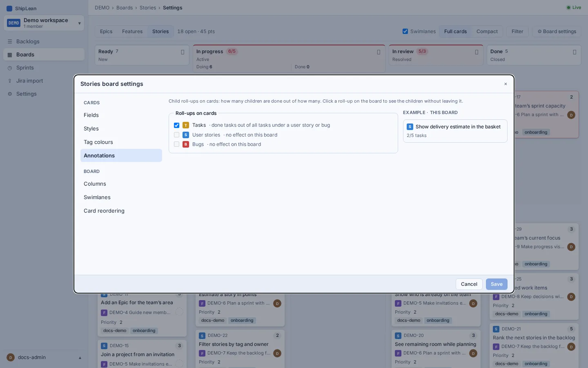
Task: Go to Tag colours settings
Action: (x=121, y=142)
